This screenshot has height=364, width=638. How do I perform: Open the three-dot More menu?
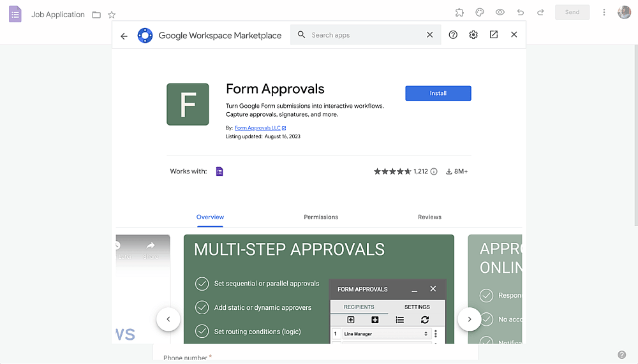[x=604, y=13]
